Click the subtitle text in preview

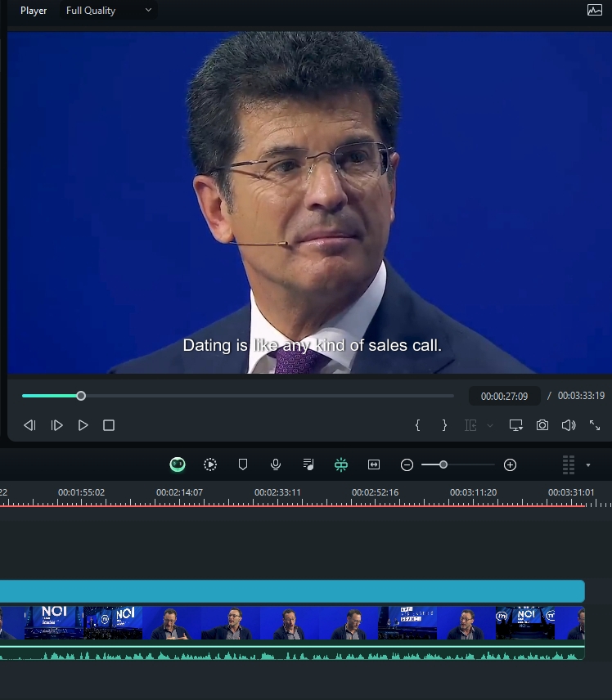pos(313,345)
